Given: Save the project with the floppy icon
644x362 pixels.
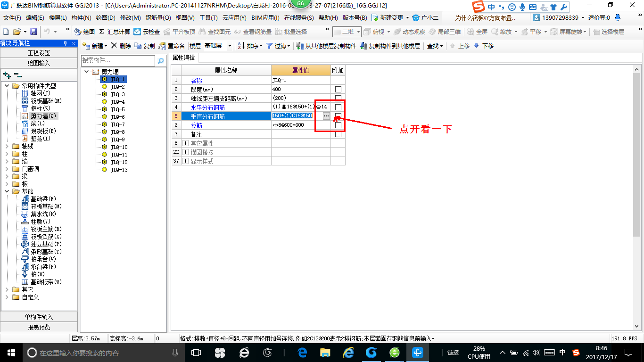Looking at the screenshot, I should click(x=33, y=32).
